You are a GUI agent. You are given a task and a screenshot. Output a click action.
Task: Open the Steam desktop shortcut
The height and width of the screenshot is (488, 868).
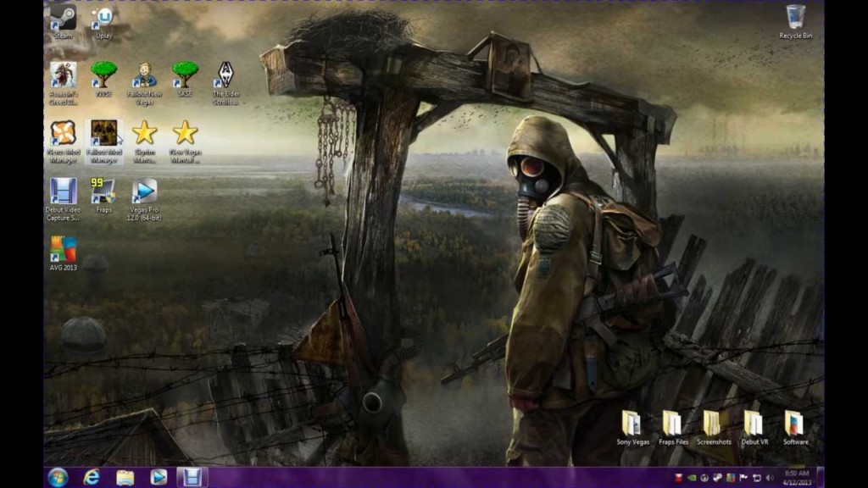(x=63, y=22)
